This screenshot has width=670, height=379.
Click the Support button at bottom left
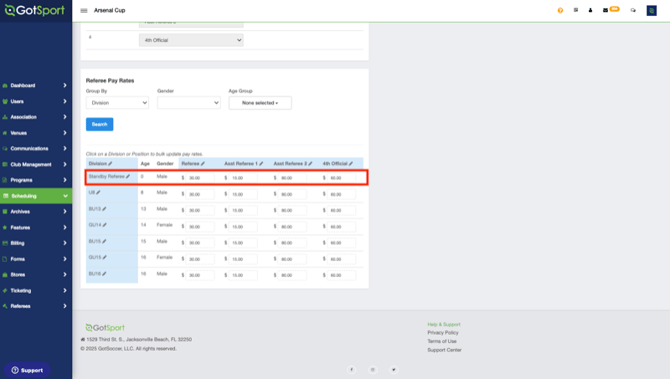tap(27, 370)
